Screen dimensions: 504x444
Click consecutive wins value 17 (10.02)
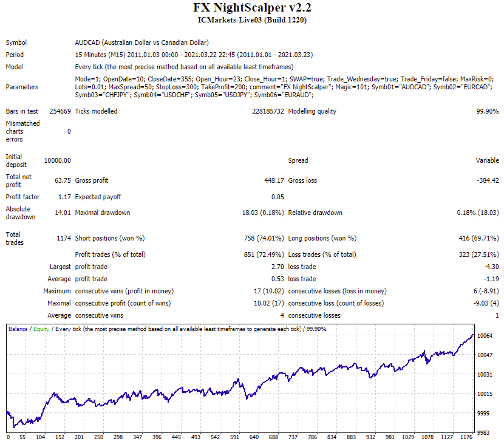pyautogui.click(x=269, y=291)
